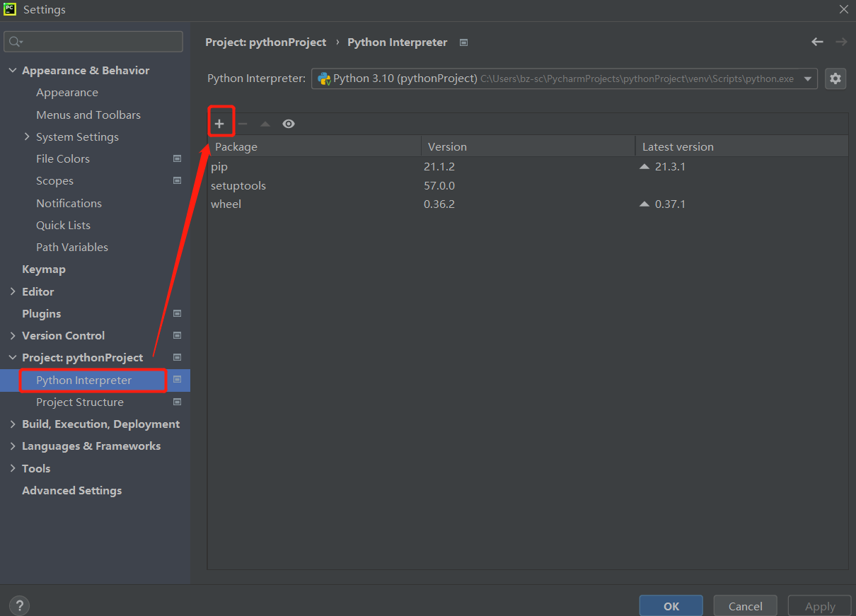Expand the Version Control section
The image size is (856, 616).
[x=13, y=335]
